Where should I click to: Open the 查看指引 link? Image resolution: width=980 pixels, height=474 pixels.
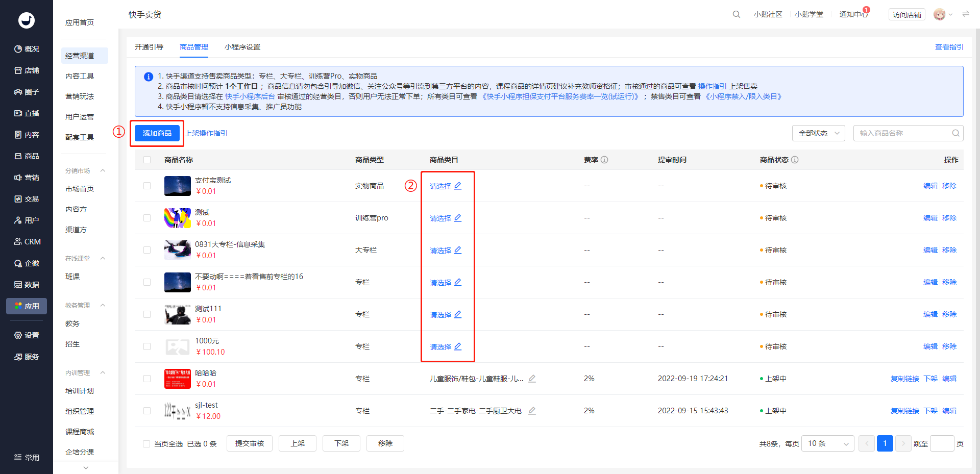point(949,47)
